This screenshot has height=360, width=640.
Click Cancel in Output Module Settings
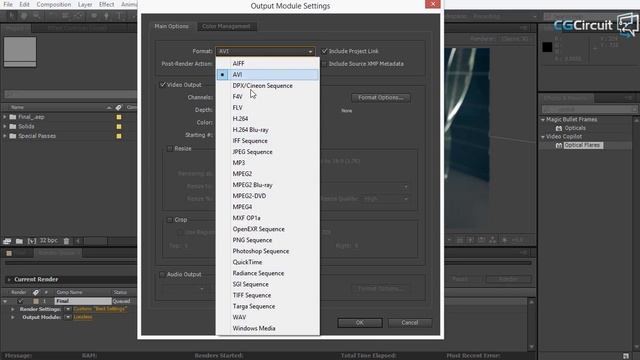(409, 322)
